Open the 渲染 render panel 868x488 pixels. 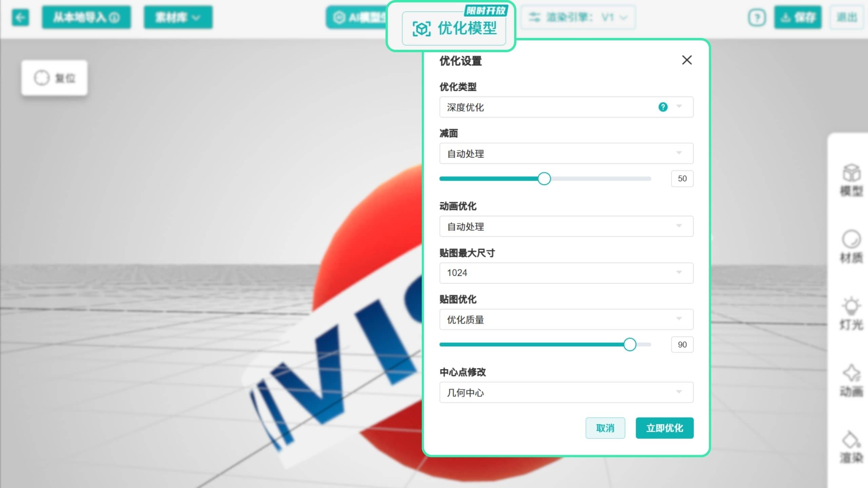pos(851,447)
